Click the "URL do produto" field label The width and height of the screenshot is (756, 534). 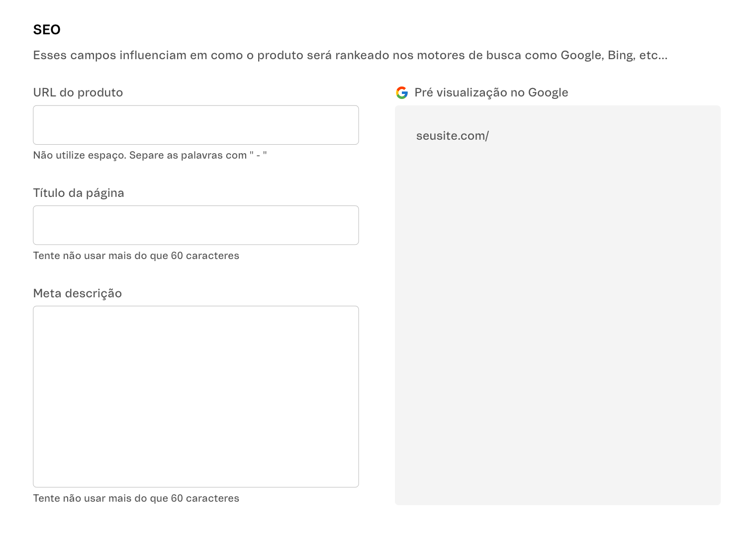coord(78,92)
